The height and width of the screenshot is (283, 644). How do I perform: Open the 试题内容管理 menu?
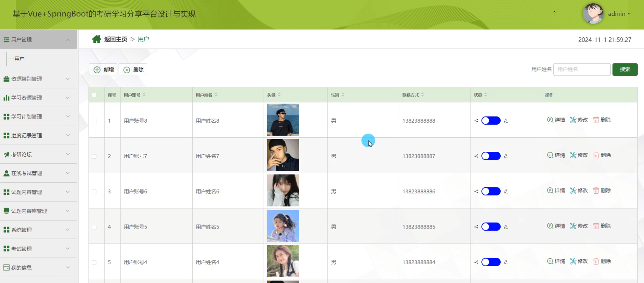38,192
